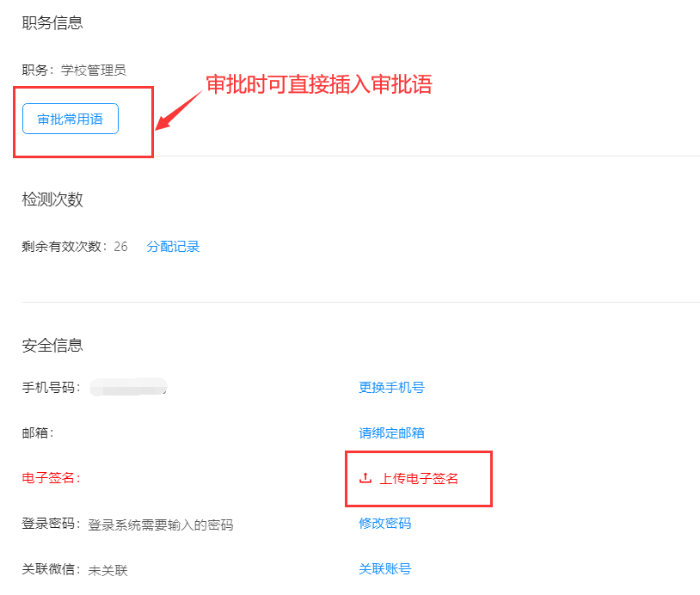Open the 请绑定邮箱 link

click(391, 432)
